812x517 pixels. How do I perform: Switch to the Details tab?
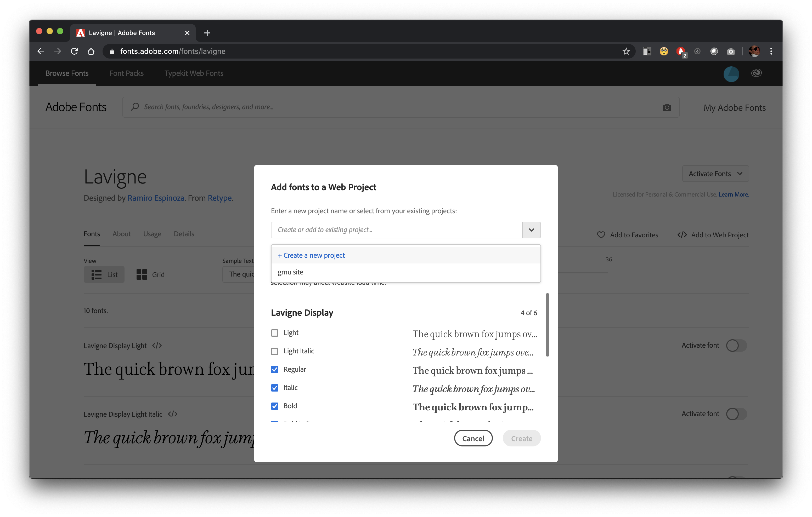184,234
